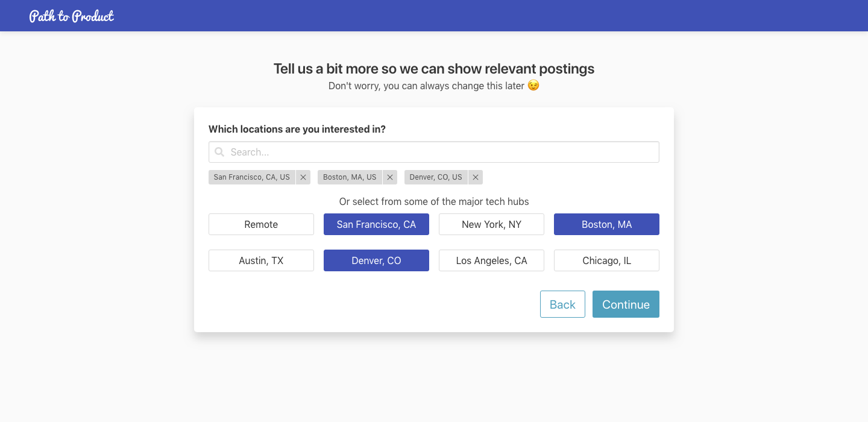Select New York, NY as a location
The width and height of the screenshot is (868, 422).
pos(491,224)
